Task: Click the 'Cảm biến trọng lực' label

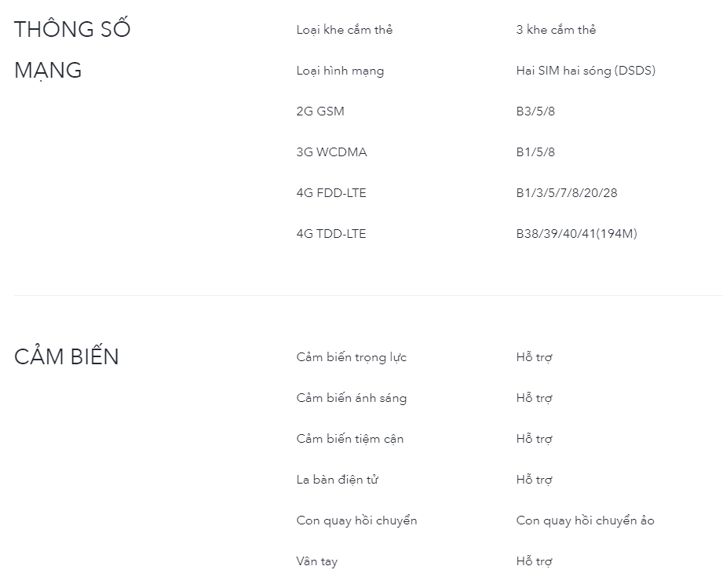Action: (x=351, y=357)
